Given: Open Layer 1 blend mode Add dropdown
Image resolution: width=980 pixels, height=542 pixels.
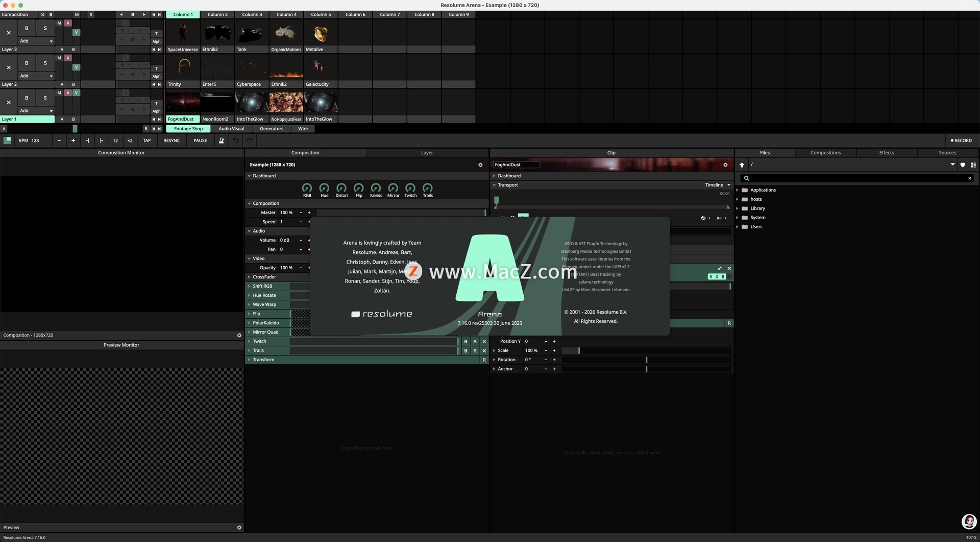Looking at the screenshot, I should click(x=36, y=110).
